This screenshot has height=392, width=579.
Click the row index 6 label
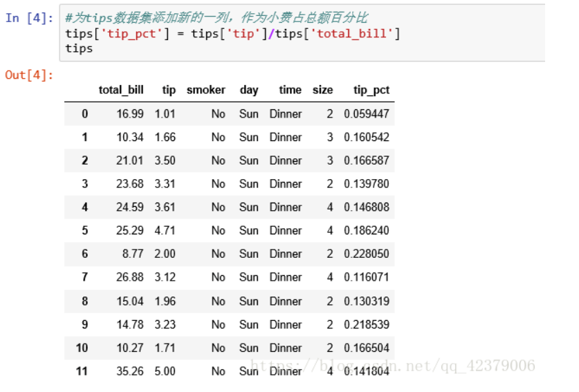coord(85,254)
